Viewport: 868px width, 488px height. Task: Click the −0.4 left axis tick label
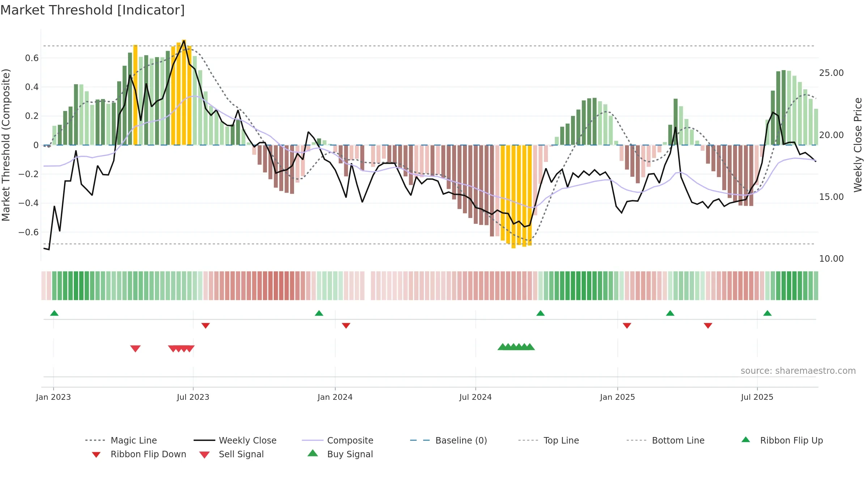click(x=29, y=203)
